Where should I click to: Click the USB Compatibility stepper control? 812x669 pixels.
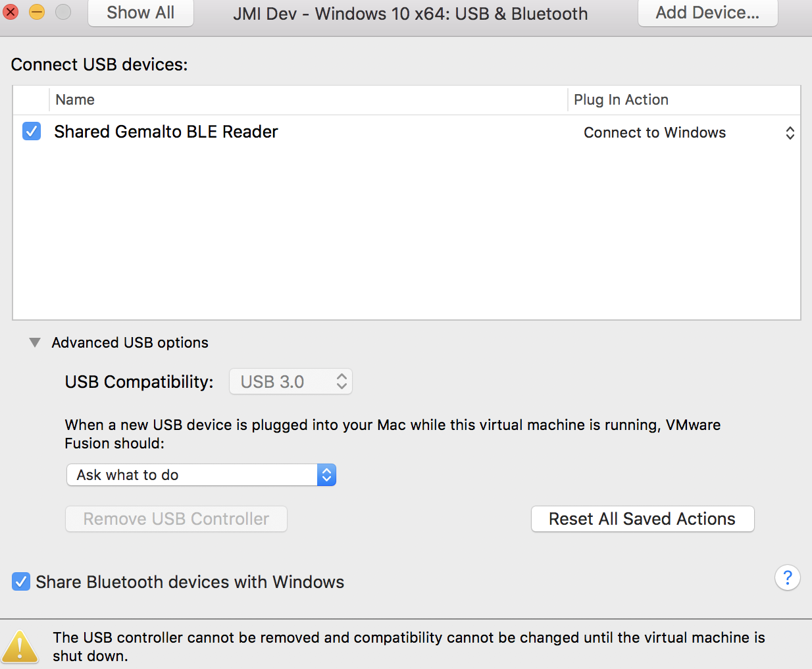tap(342, 381)
